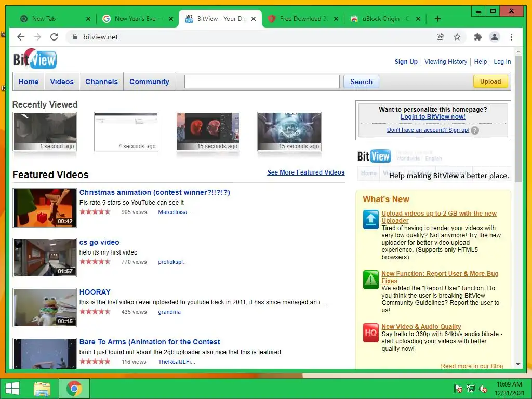Close the New Year's Eve Google tab
This screenshot has height=399, width=532.
[171, 19]
